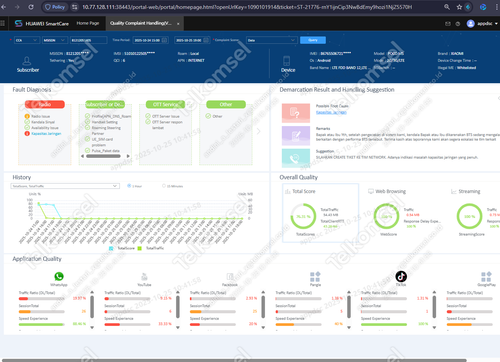Screen dimensions: 500x362
Task: Click the calendar icon in end time field
Action: coord(206,40)
